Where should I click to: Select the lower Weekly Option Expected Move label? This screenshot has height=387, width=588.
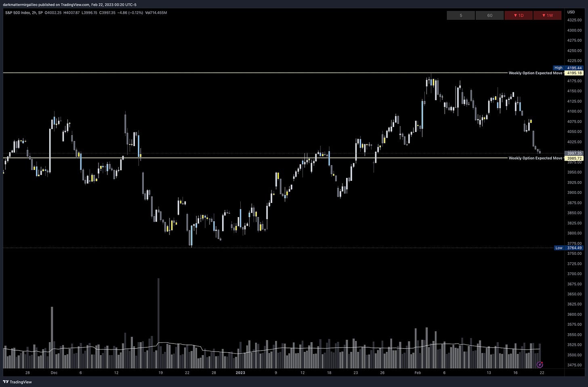535,158
